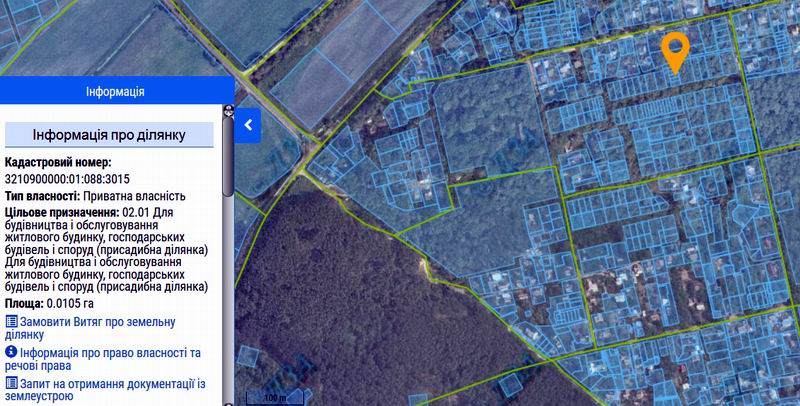Viewport: 800px width, 406px height.
Task: Click the 100 m map scale bar
Action: (x=272, y=398)
